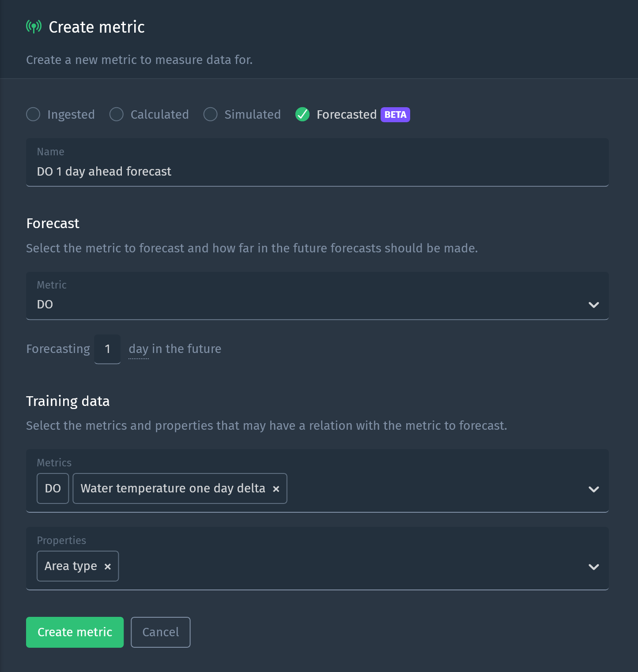Remove the Water temperature one day delta tag
Image resolution: width=638 pixels, height=672 pixels.
[276, 489]
